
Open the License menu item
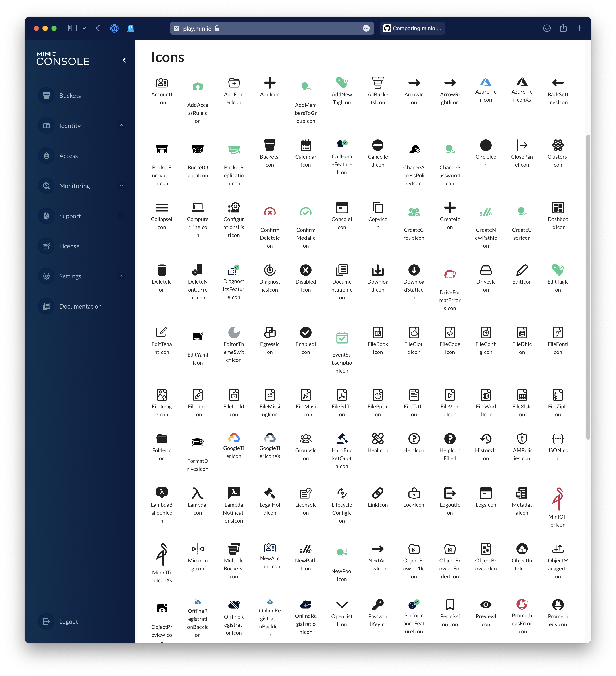pos(69,246)
